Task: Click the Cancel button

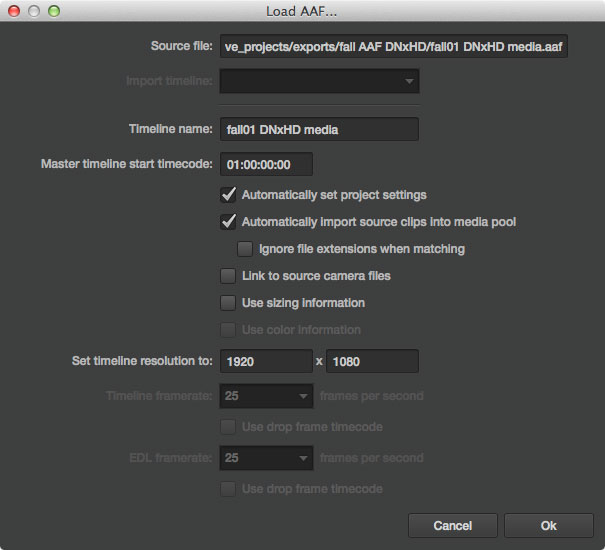Action: 453,525
